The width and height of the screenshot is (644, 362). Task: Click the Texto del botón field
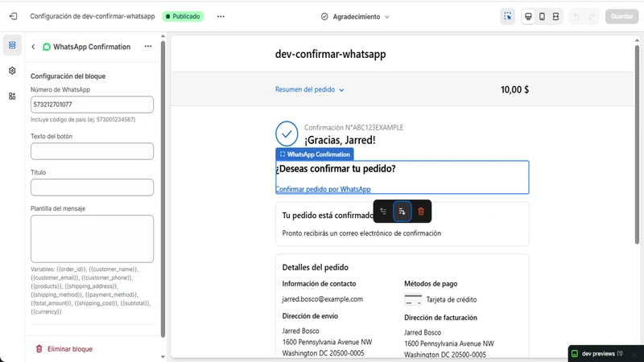click(92, 151)
